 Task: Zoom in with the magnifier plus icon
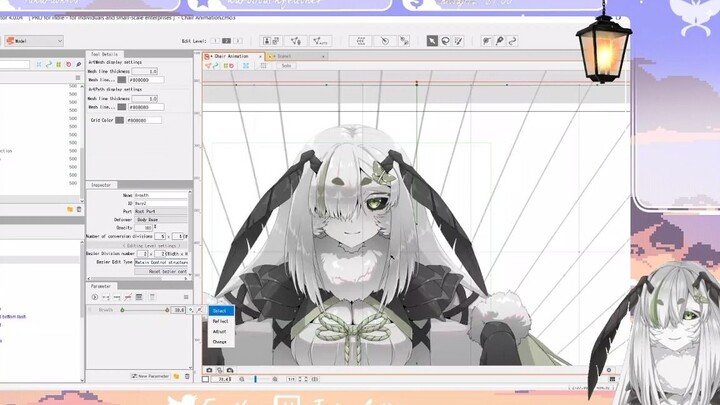click(275, 379)
